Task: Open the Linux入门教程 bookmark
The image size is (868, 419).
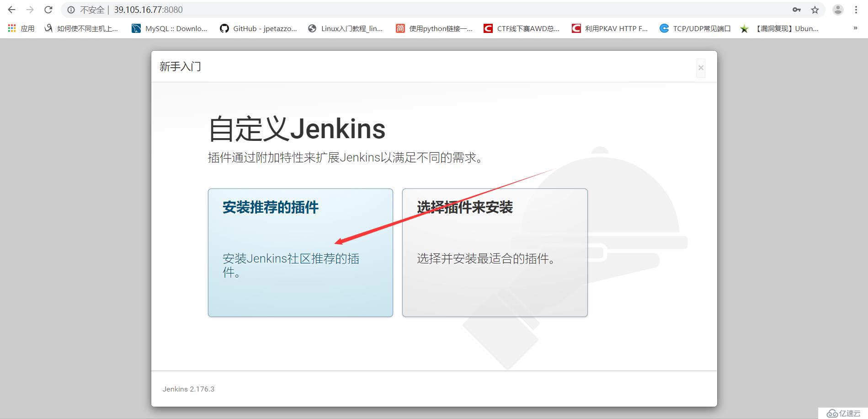Action: point(346,28)
